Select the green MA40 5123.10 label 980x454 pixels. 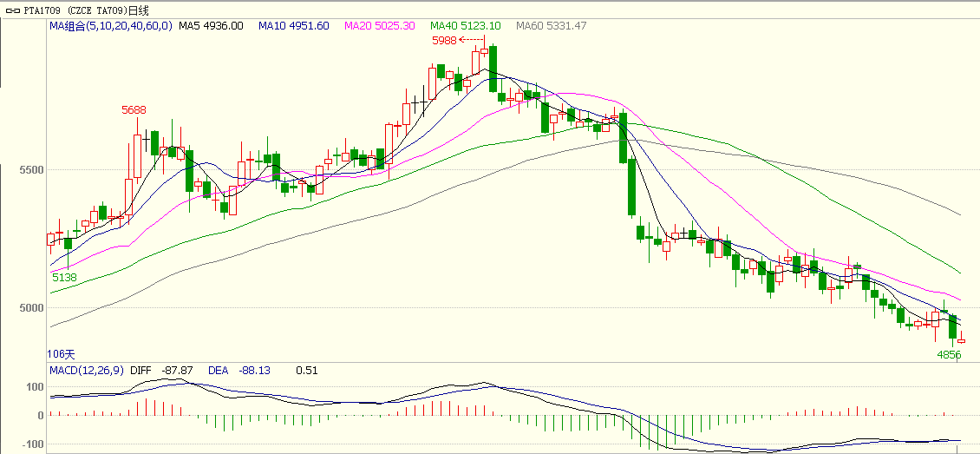(465, 26)
